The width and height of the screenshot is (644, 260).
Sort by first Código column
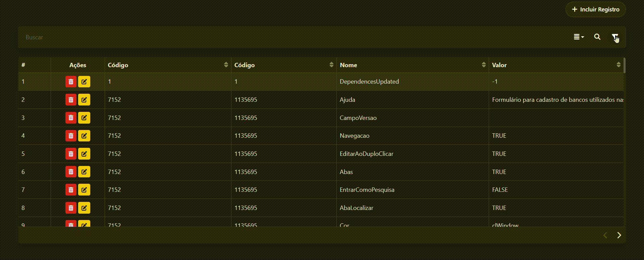tap(226, 65)
